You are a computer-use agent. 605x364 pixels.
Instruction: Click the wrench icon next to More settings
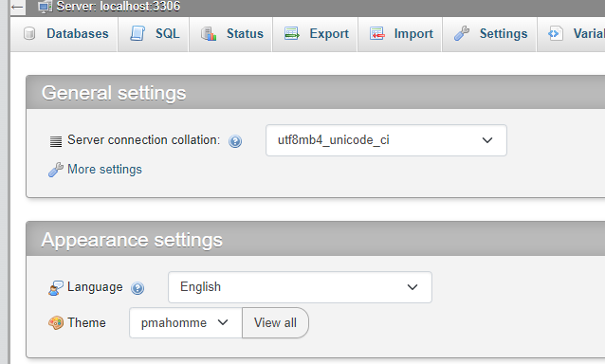point(56,170)
